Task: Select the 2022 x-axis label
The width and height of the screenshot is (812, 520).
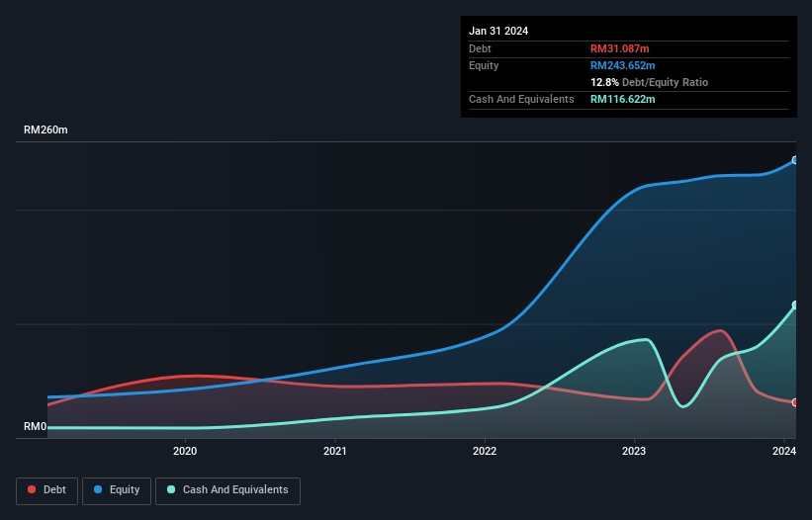Action: pos(485,451)
